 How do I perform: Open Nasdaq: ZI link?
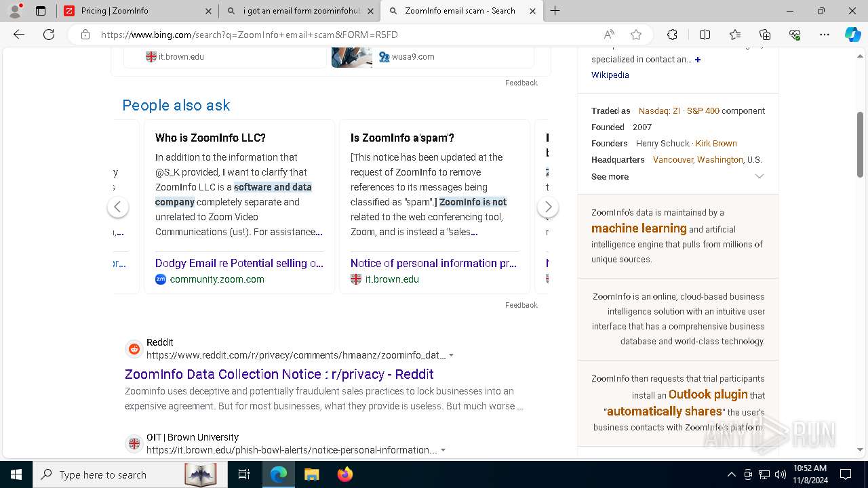click(x=659, y=110)
